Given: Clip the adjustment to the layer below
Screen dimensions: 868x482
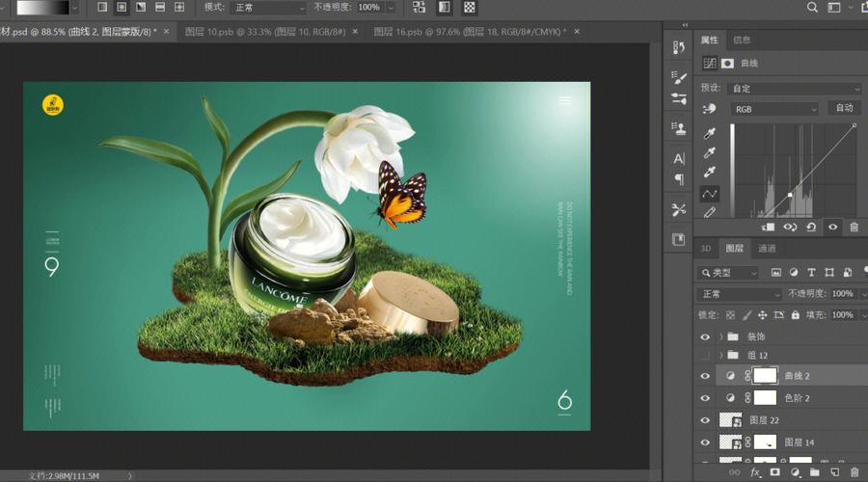Looking at the screenshot, I should pyautogui.click(x=768, y=227).
